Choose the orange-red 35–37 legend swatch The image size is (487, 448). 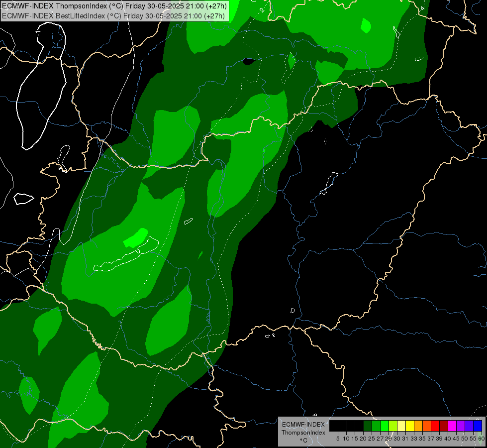[x=427, y=426]
